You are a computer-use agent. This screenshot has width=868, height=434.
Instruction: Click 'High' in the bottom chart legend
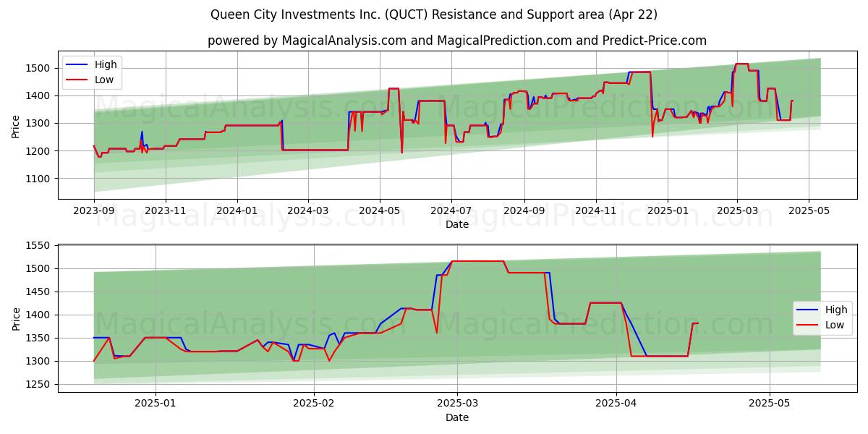pyautogui.click(x=836, y=310)
